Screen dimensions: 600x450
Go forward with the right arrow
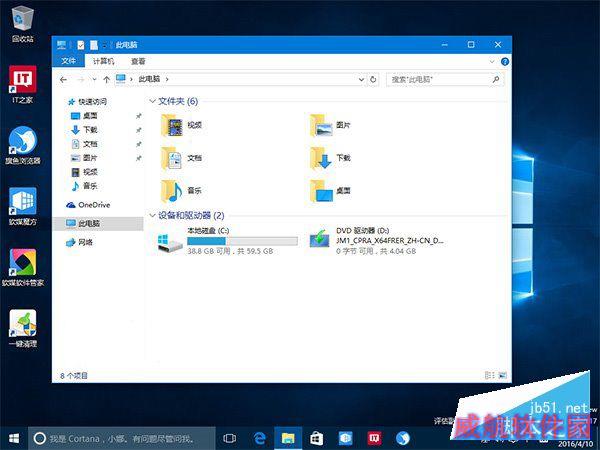81,80
